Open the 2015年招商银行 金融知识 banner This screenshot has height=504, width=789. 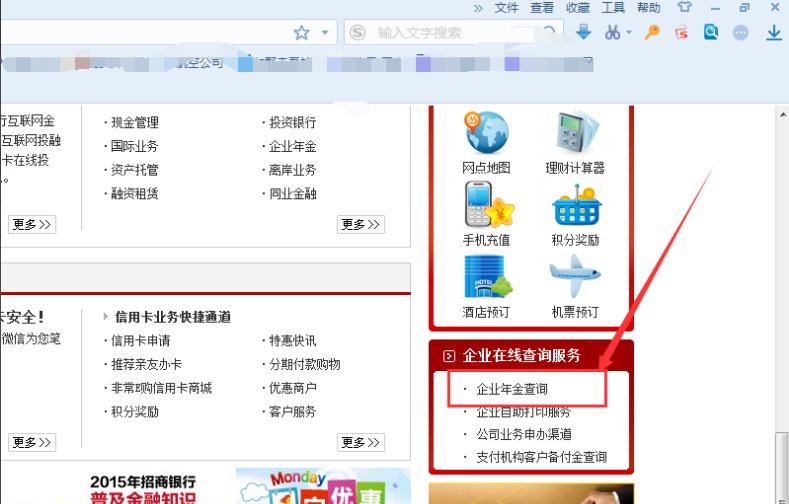(143, 489)
